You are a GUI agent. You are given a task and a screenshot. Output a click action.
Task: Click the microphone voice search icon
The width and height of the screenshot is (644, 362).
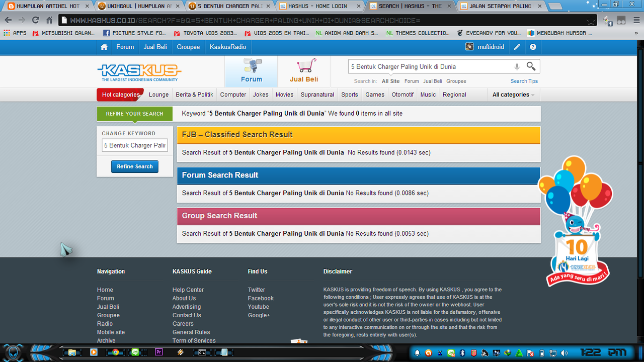[517, 66]
